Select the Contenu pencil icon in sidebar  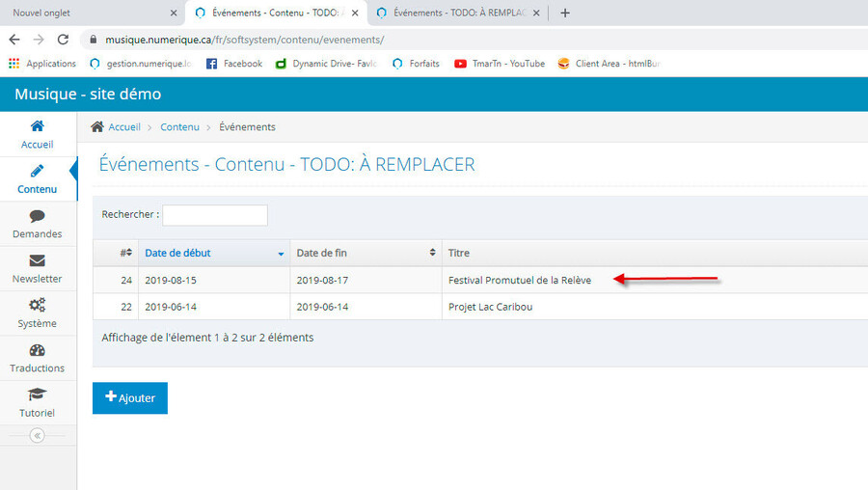[x=37, y=171]
